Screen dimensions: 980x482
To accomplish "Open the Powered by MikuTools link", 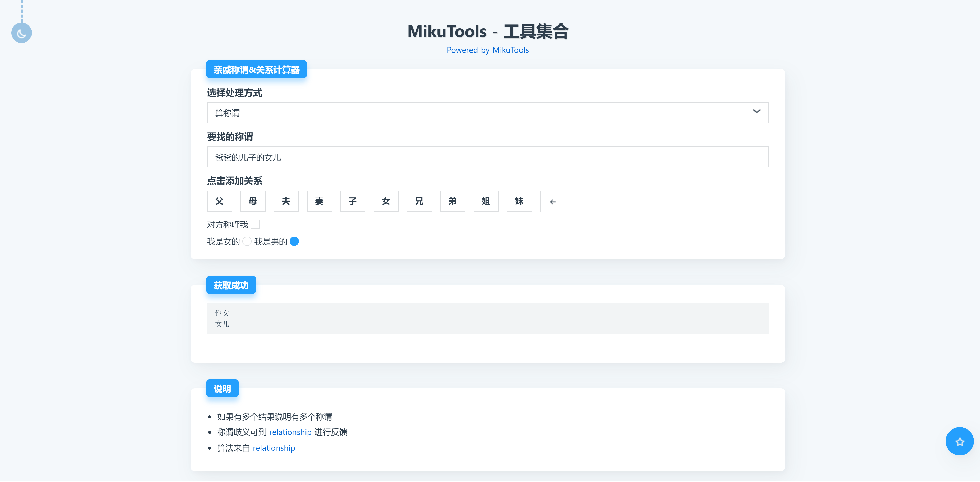I will [487, 50].
